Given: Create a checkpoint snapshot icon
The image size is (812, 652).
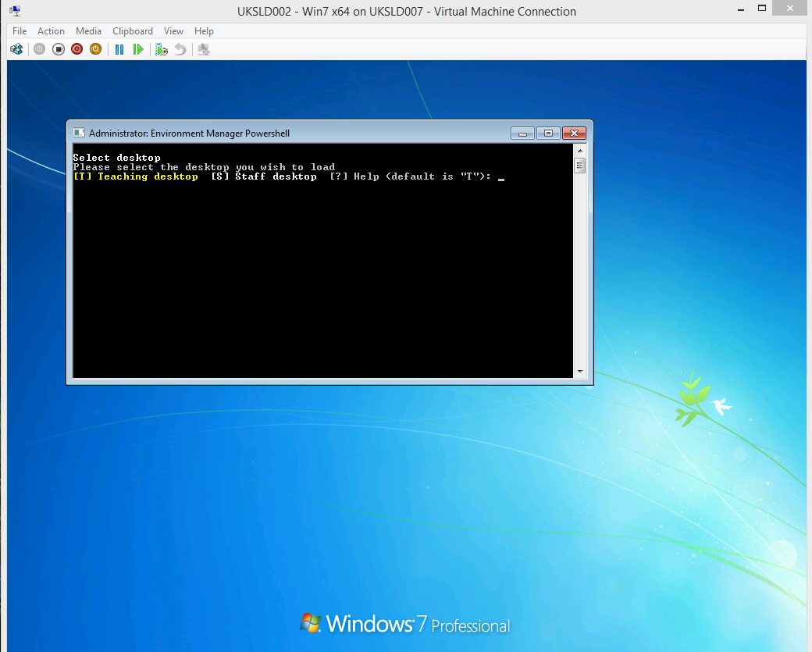Looking at the screenshot, I should 162,49.
